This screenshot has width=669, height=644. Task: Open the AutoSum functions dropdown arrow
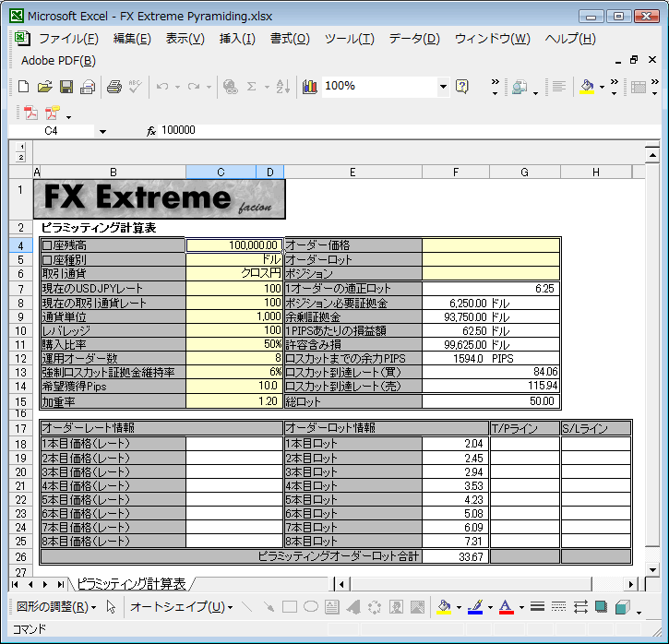click(x=267, y=88)
